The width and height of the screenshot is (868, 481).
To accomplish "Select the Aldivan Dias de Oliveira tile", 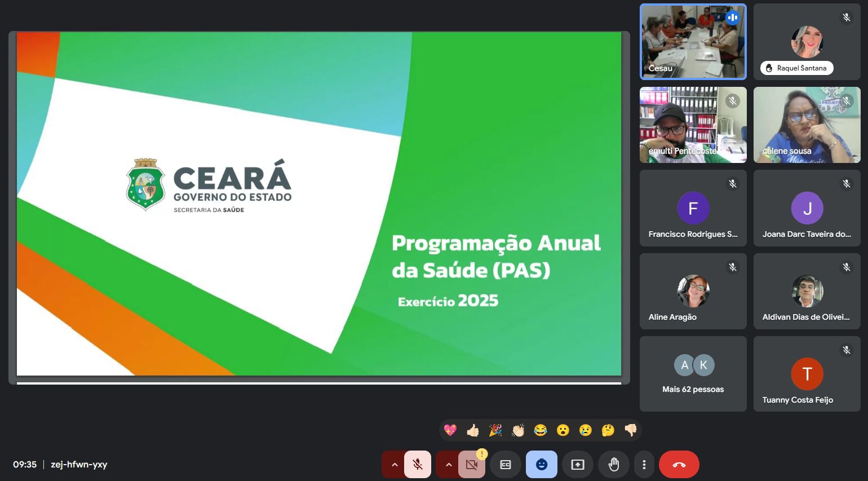I will coord(807,291).
